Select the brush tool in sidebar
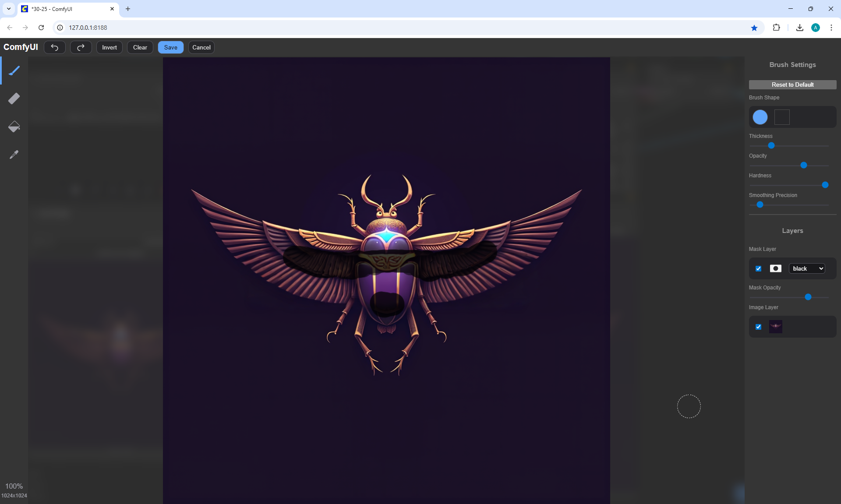The height and width of the screenshot is (504, 841). (x=14, y=70)
